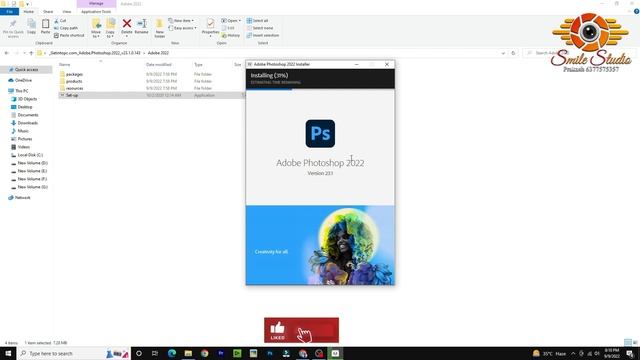640x360 pixels.
Task: Click the Manage contextual tab
Action: (96, 4)
